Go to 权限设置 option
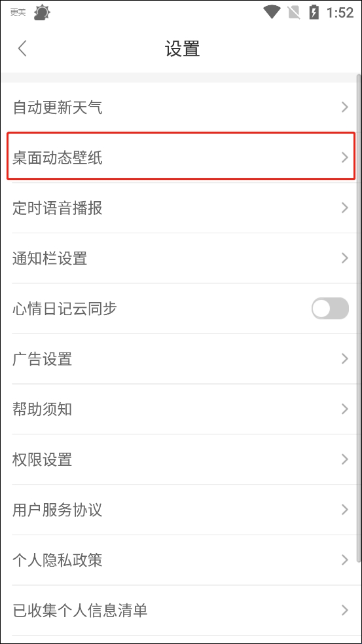Screen dimensions: 362x644 click(181, 460)
